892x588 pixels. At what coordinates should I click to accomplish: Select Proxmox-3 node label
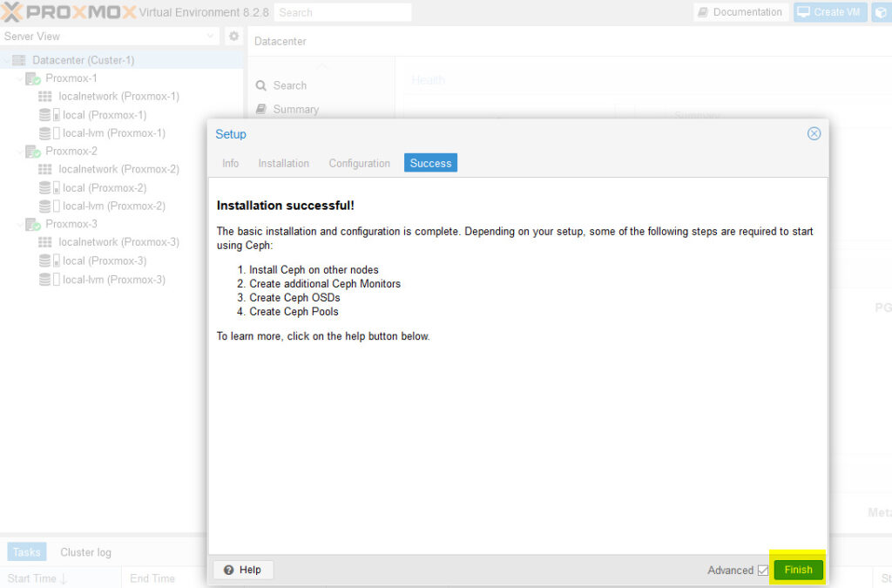[x=71, y=224]
